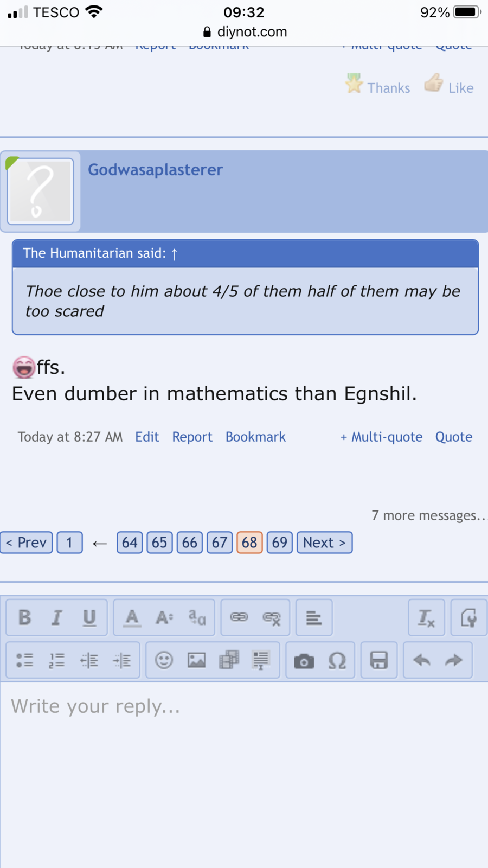This screenshot has height=868, width=488.
Task: Add Godwasaplasterer post to Multi-quote
Action: 381,437
